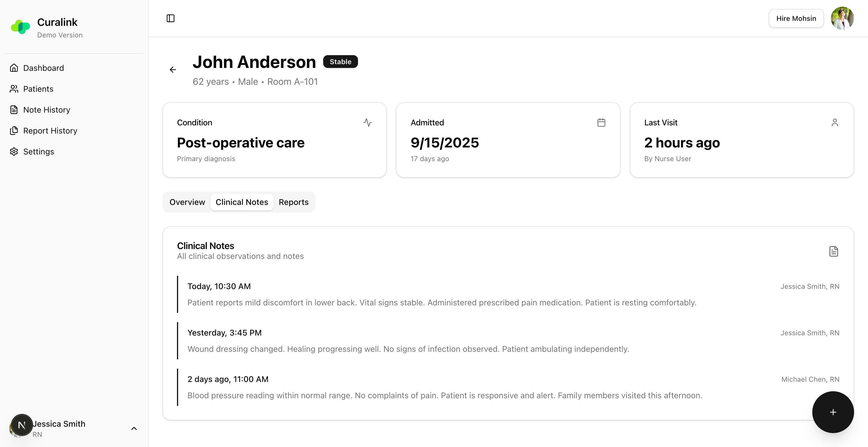This screenshot has height=447, width=868.
Task: Expand the Jessica Smith user menu chevron
Action: click(x=134, y=428)
